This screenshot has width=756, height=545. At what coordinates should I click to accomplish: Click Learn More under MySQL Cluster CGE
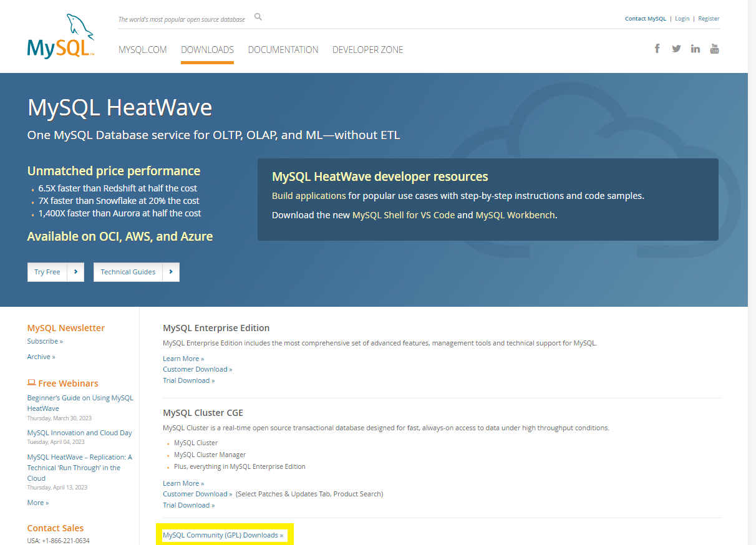183,483
